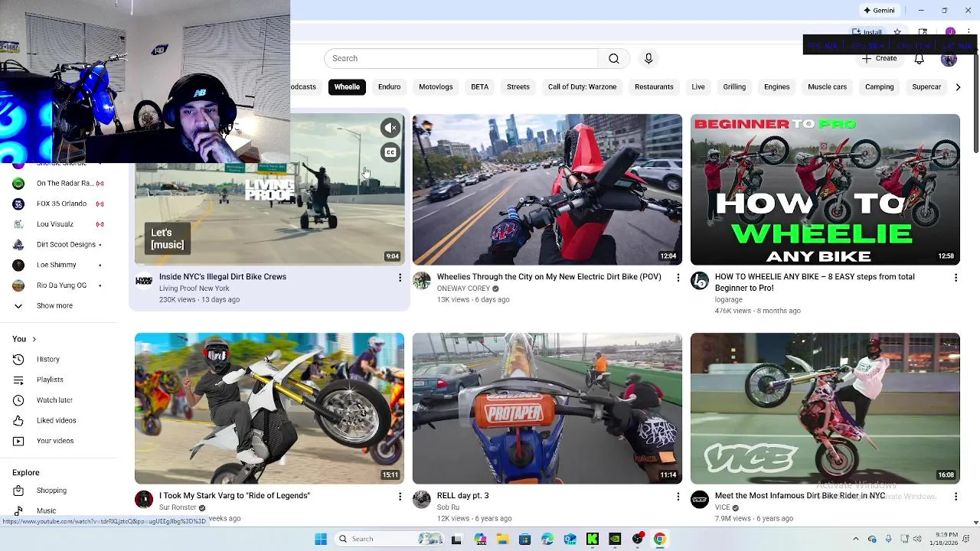Open the Stark Varg Ride of Legends thumbnail
The width and height of the screenshot is (980, 551).
pyautogui.click(x=269, y=409)
